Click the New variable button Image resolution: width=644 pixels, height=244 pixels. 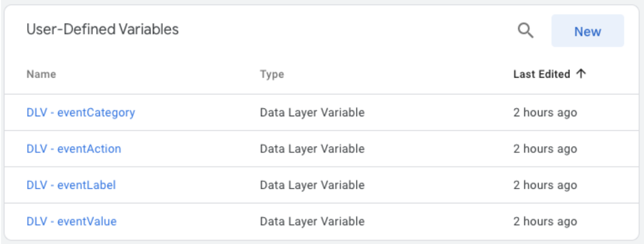pos(587,31)
